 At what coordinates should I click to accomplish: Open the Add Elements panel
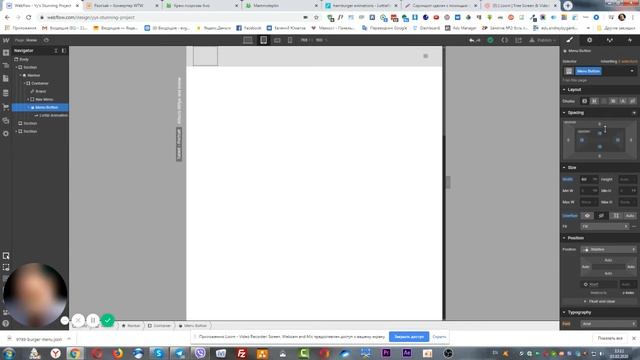6,53
